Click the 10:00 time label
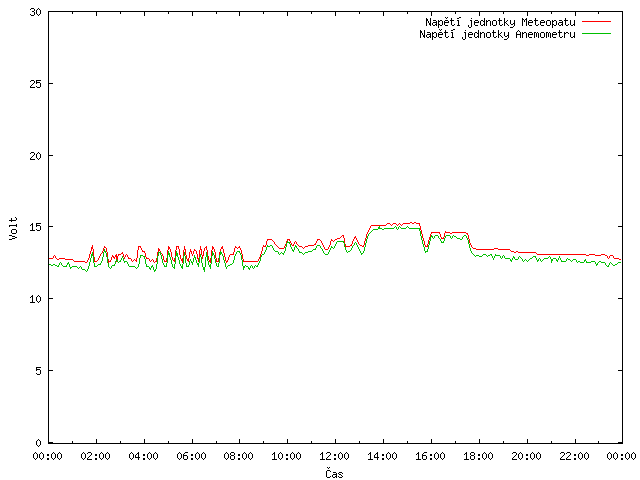This screenshot has height=480, width=640. click(x=287, y=456)
